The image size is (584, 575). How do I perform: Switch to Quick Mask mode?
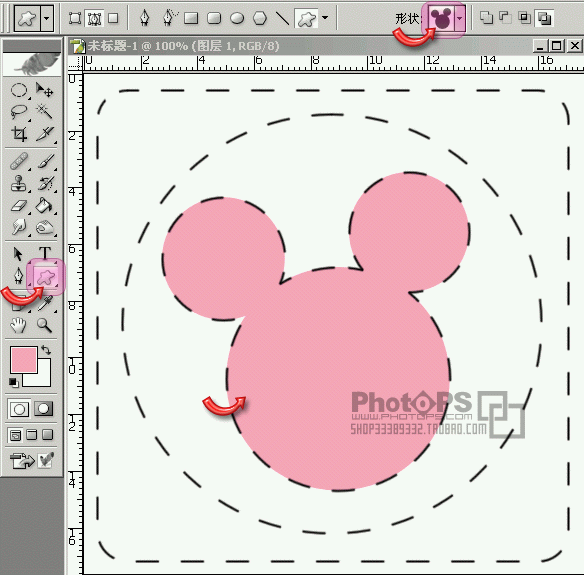coord(44,409)
